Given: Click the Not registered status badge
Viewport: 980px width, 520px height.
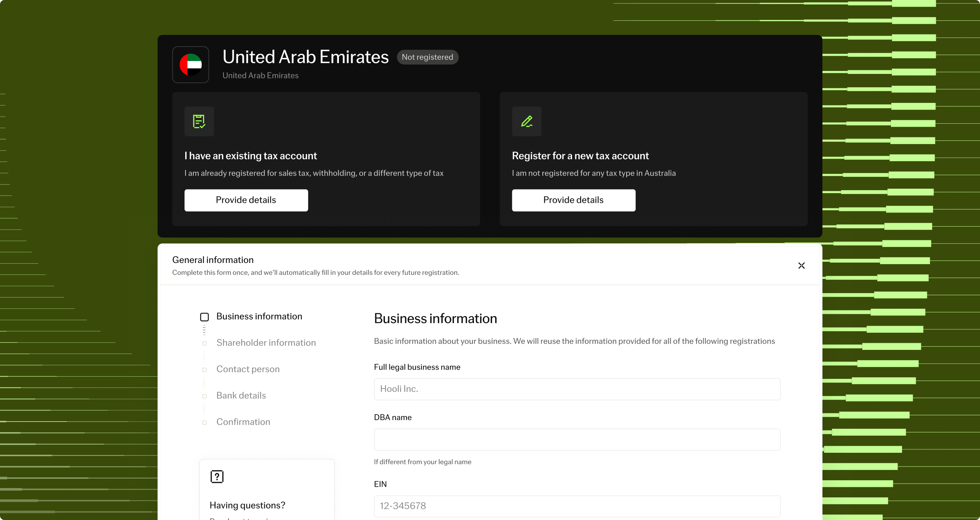Looking at the screenshot, I should pos(427,57).
